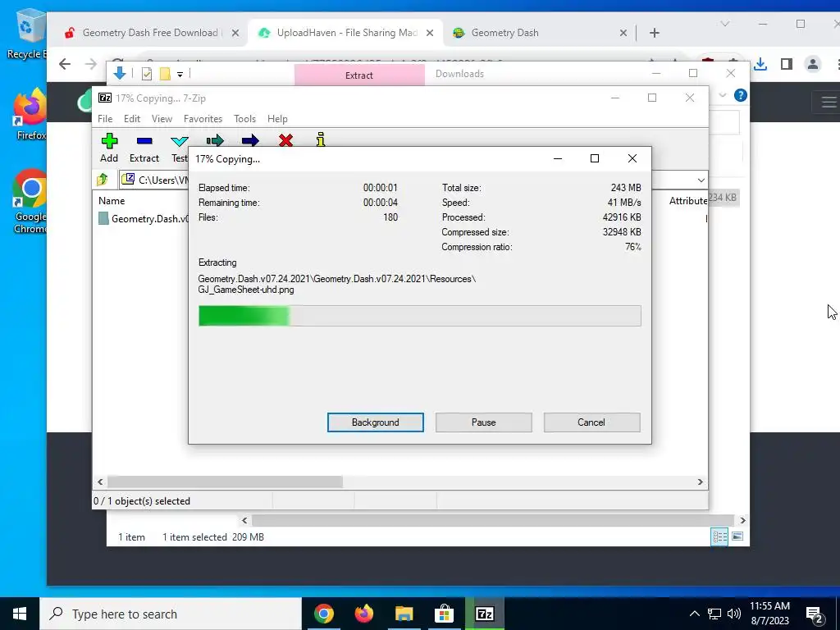Screen dimensions: 840x630
Task: Open Google Chrome from the taskbar
Action: coord(323,614)
